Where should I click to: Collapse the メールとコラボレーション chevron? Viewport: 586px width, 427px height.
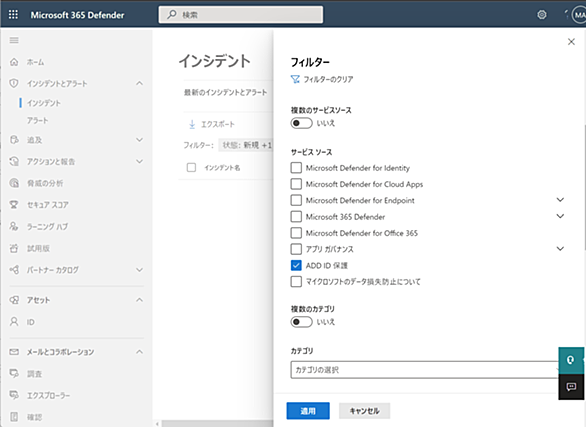(139, 352)
